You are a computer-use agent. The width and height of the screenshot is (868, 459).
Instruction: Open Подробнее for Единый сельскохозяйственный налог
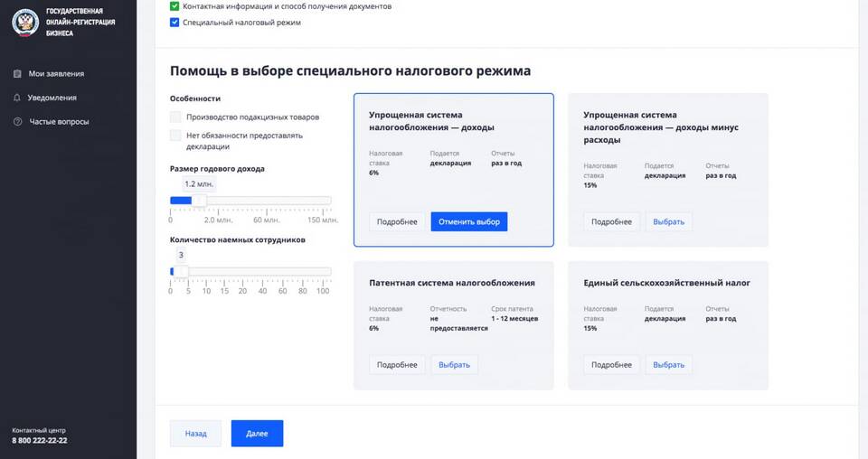(x=612, y=365)
